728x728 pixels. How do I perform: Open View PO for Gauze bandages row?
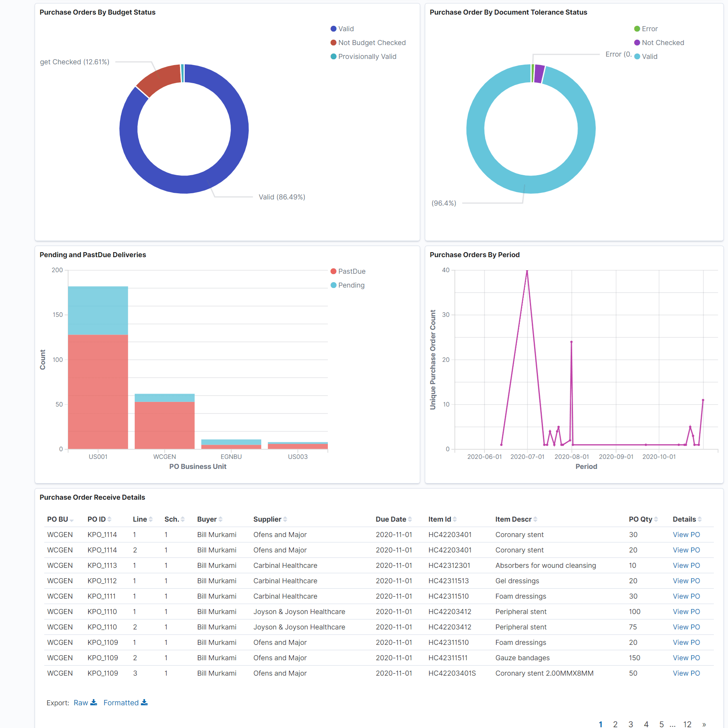click(x=686, y=658)
